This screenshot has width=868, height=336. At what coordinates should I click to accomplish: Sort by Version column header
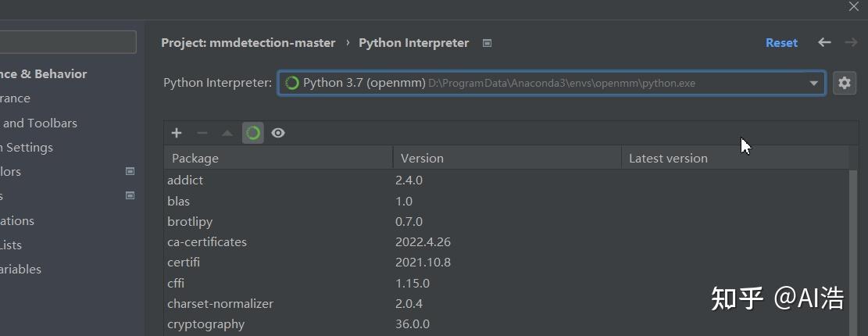click(506, 158)
